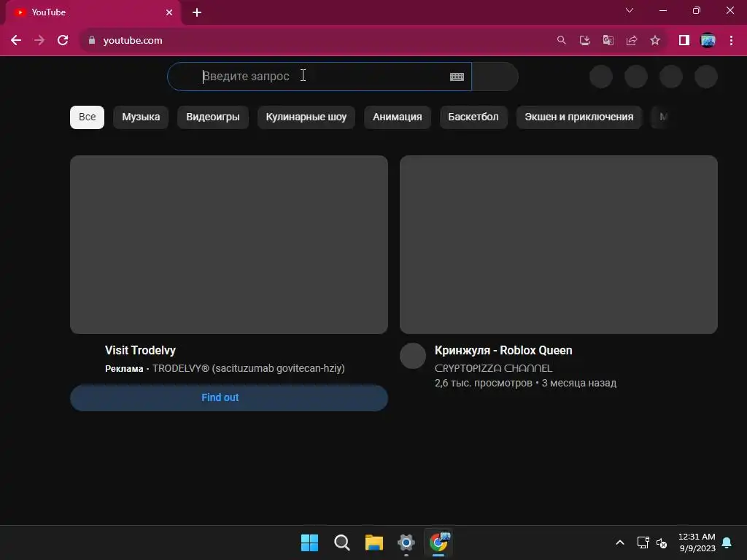This screenshot has width=747, height=560.
Task: Open the Кринжуля - Roblox Queen title link
Action: tap(503, 351)
